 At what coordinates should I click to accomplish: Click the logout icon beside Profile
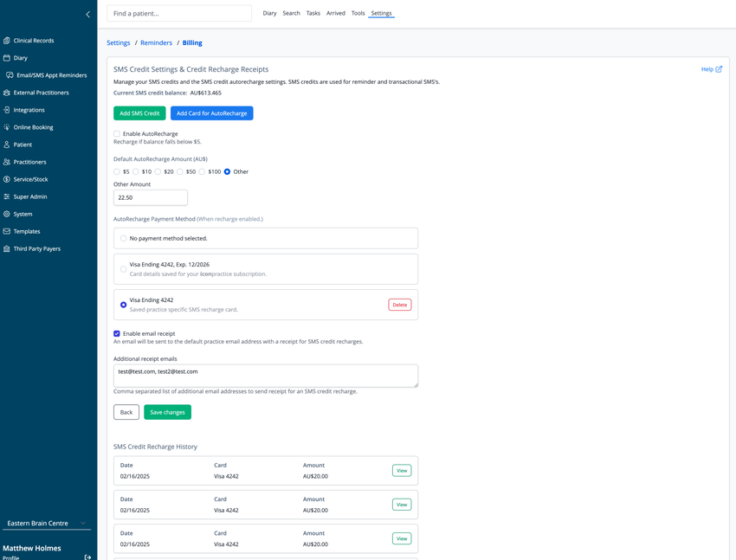[87, 557]
